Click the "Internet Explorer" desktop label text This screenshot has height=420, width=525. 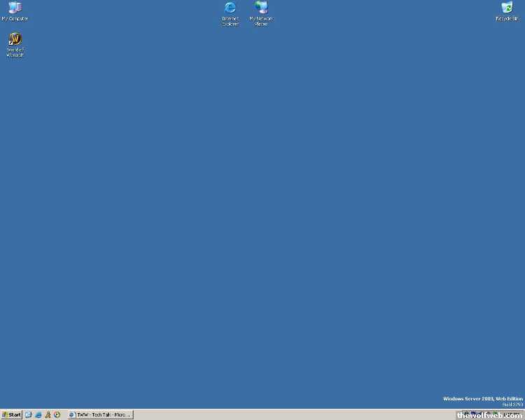click(230, 22)
